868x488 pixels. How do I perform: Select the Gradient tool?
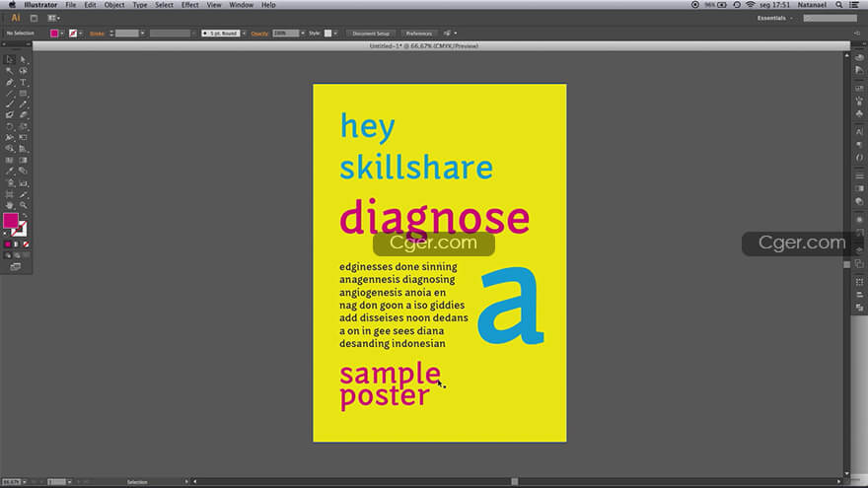(23, 160)
